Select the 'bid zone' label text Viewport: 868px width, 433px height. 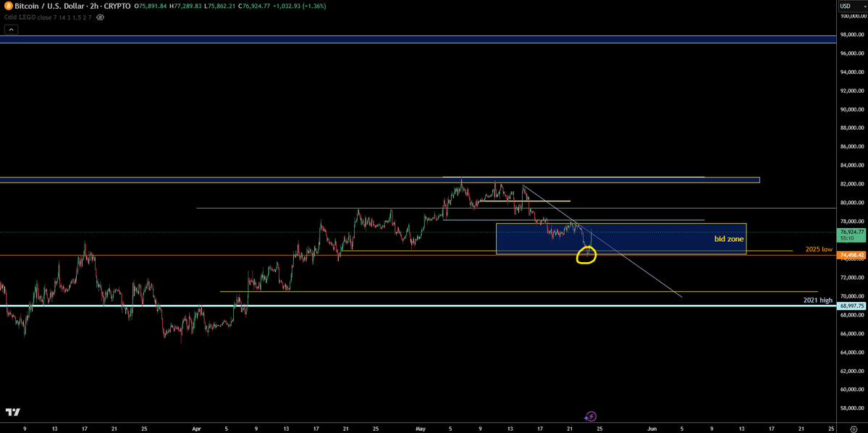728,239
